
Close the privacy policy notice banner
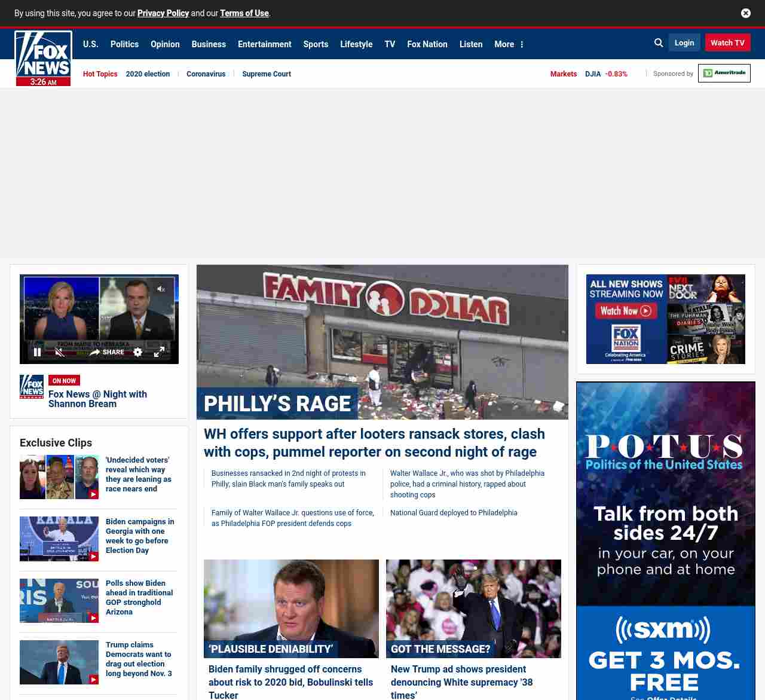pyautogui.click(x=746, y=13)
